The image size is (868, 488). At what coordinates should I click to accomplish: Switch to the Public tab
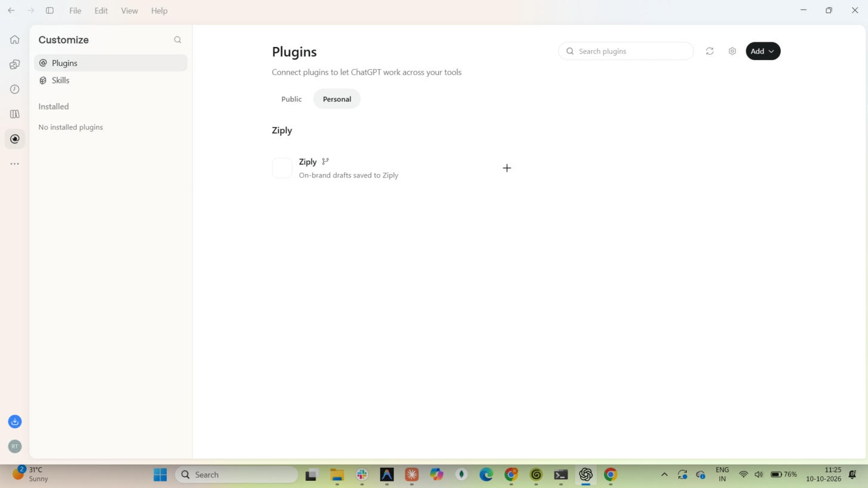[292, 99]
